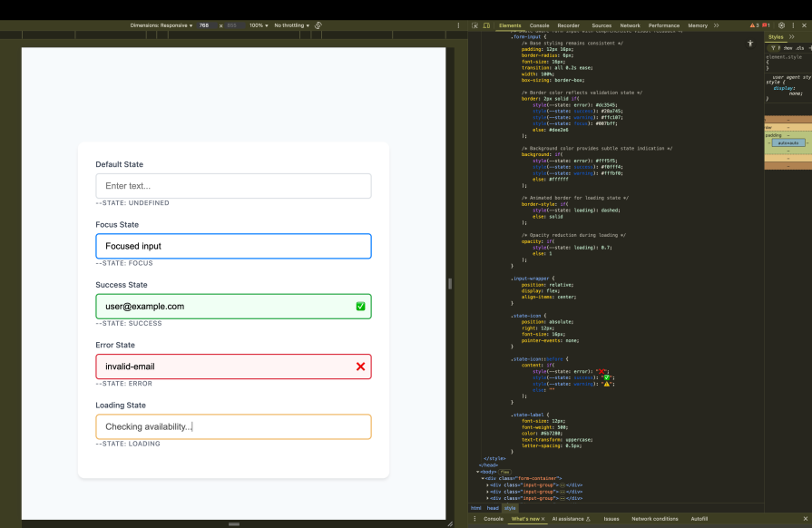Viewport: 812px width, 528px height.
Task: Open Network conditions in the drawer
Action: tap(655, 519)
